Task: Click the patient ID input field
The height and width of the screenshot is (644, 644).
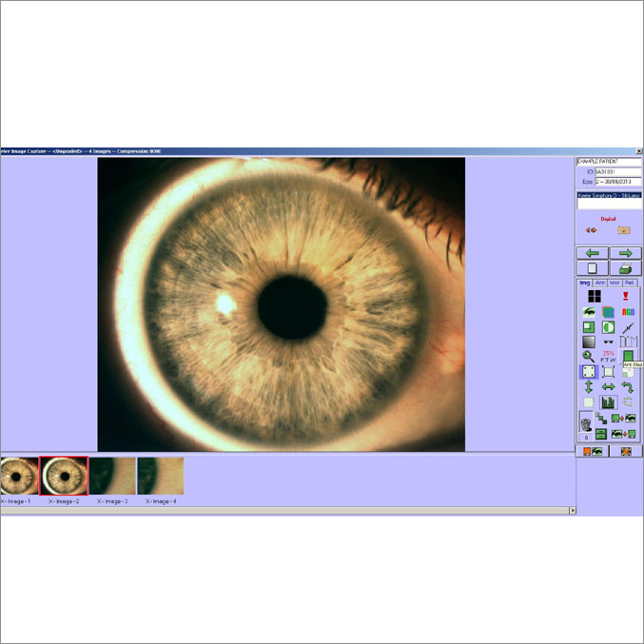Action: pyautogui.click(x=617, y=171)
